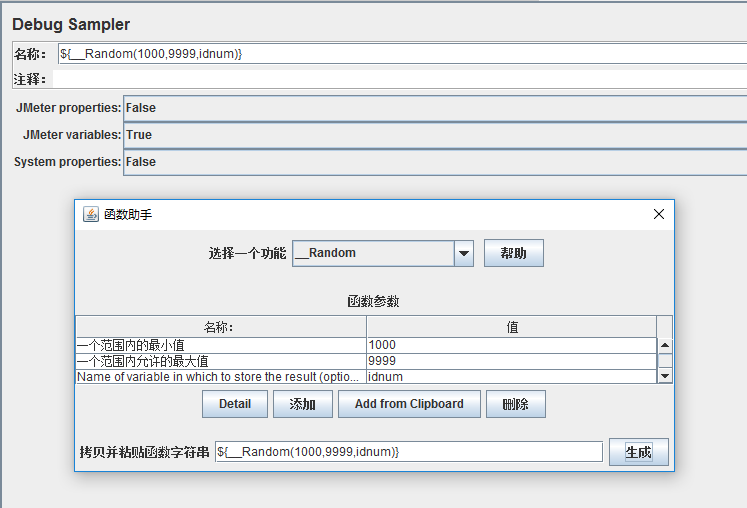
Task: Click the 删除 delete button
Action: click(x=515, y=404)
